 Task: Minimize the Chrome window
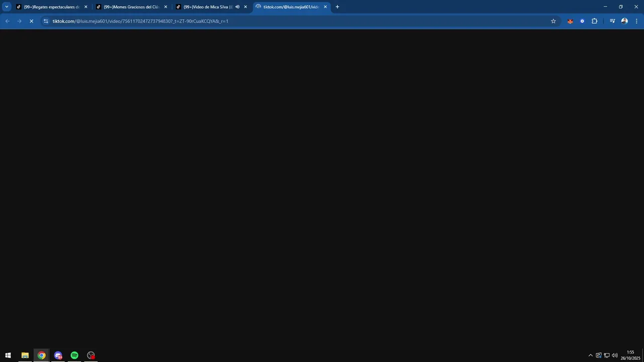point(605,7)
